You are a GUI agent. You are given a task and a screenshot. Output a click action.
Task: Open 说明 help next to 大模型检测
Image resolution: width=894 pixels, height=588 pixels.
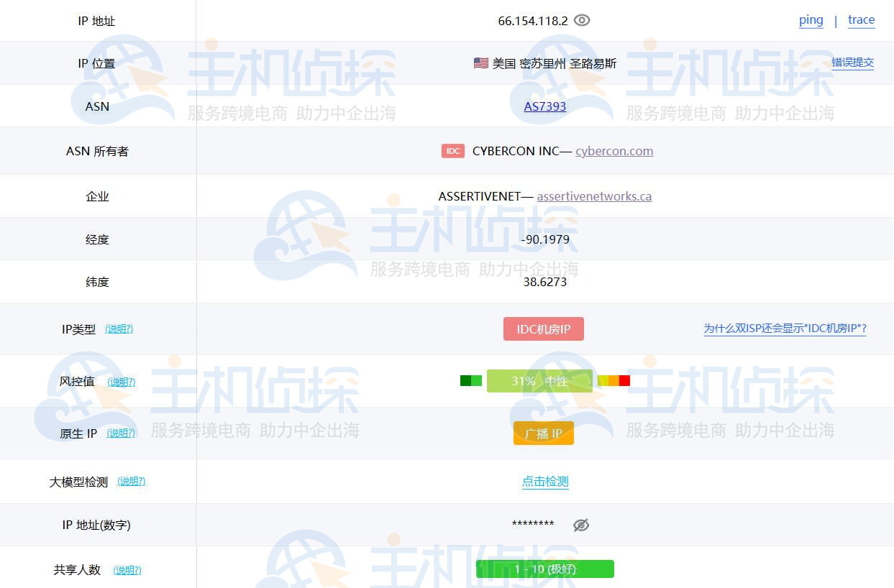click(131, 482)
